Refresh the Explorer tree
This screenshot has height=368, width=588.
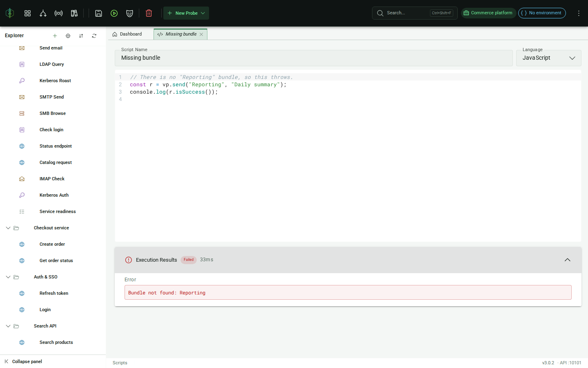click(94, 36)
